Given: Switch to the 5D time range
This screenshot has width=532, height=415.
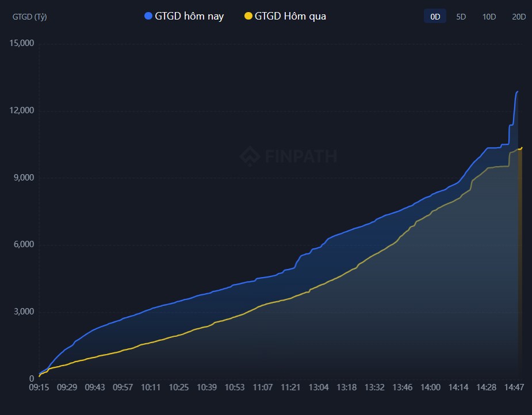Looking at the screenshot, I should [461, 17].
